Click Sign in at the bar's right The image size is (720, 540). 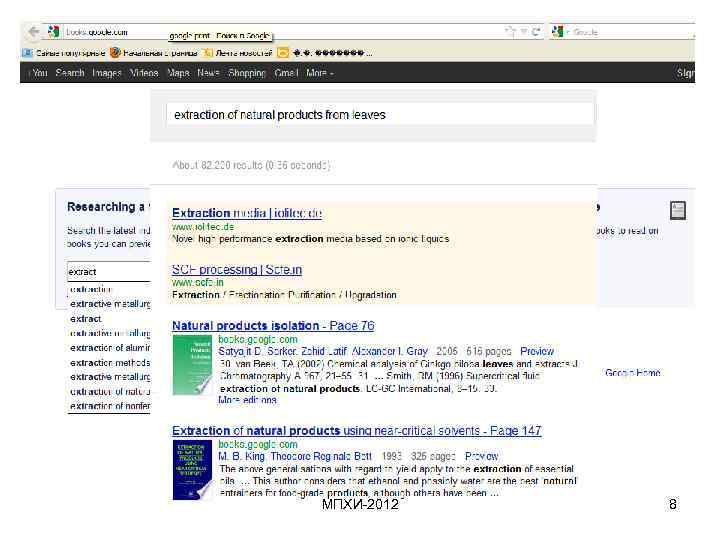(x=686, y=73)
